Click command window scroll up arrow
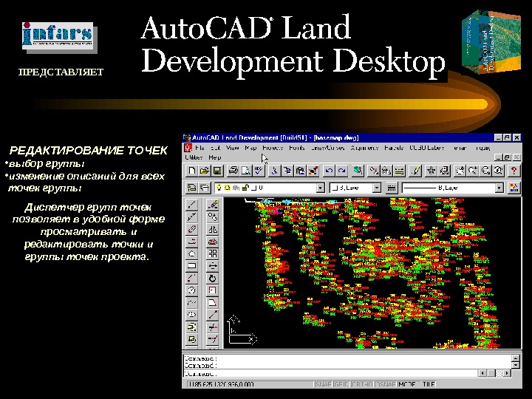The image size is (532, 399). tap(516, 358)
